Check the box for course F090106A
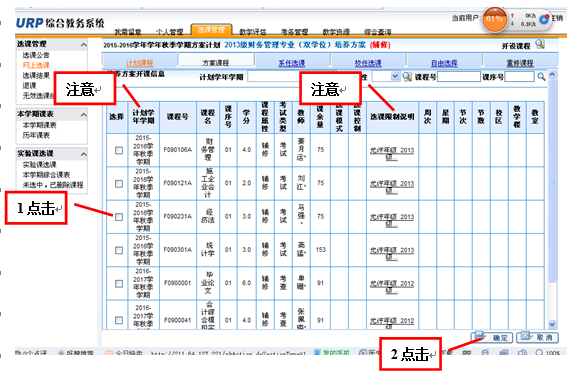The height and width of the screenshot is (376, 572). 119,150
